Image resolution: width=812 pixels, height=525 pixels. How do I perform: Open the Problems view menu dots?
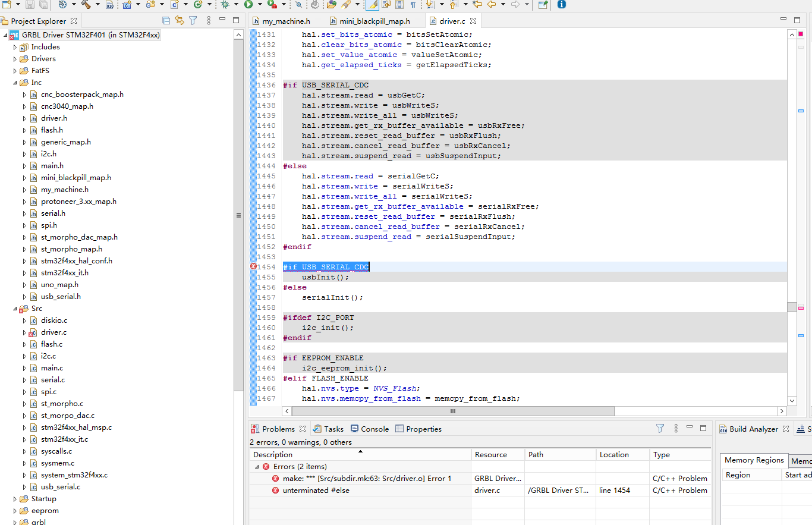676,428
